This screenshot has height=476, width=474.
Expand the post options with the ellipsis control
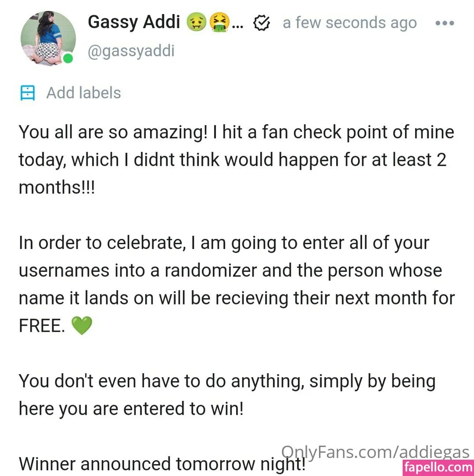click(x=444, y=23)
